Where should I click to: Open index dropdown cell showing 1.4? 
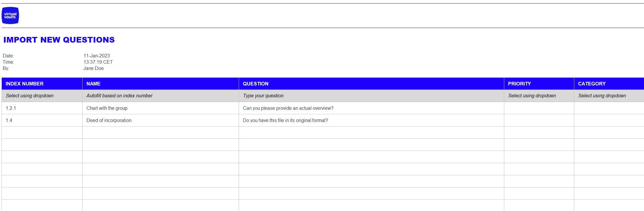(42, 120)
